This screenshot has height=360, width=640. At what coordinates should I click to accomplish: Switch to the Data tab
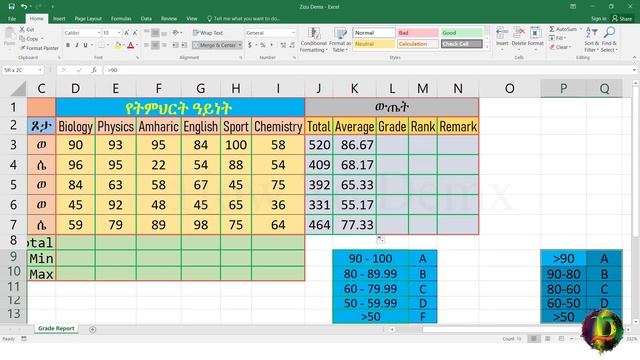coord(146,19)
